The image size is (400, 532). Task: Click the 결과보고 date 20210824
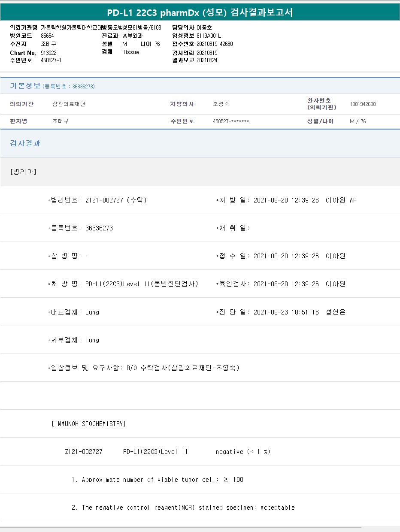[207, 60]
